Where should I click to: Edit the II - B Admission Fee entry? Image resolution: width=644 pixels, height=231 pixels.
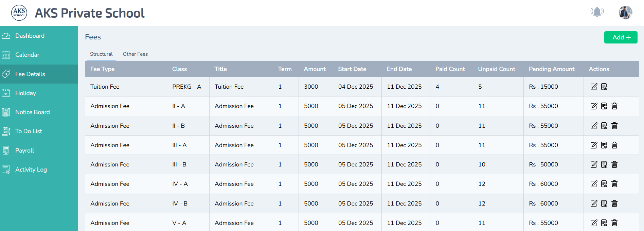coord(594,126)
